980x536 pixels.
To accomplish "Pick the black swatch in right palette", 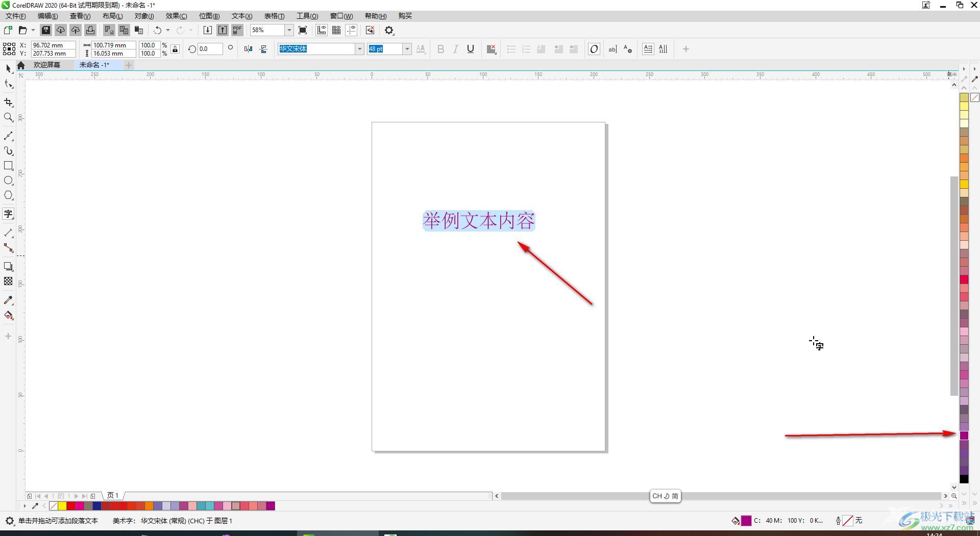I will pyautogui.click(x=964, y=479).
